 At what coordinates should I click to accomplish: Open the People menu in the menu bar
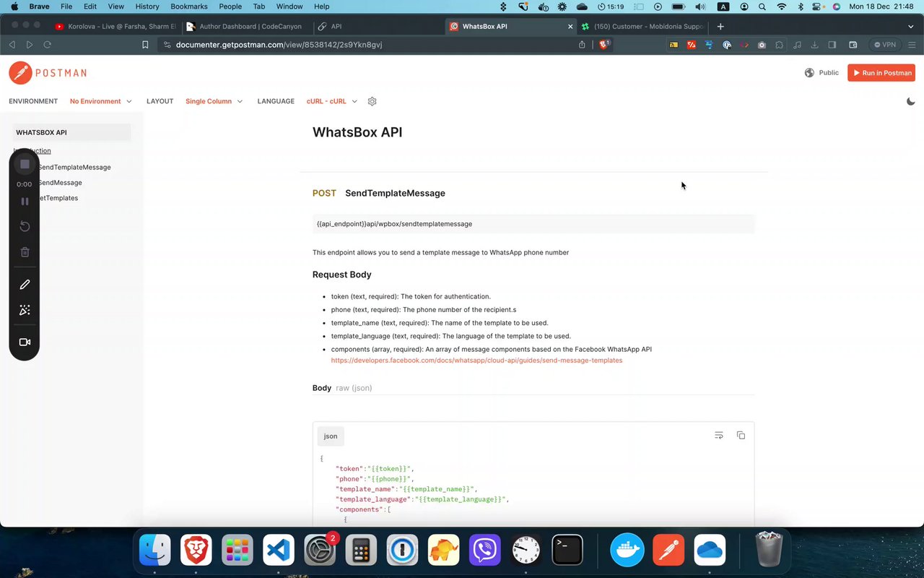tap(230, 7)
